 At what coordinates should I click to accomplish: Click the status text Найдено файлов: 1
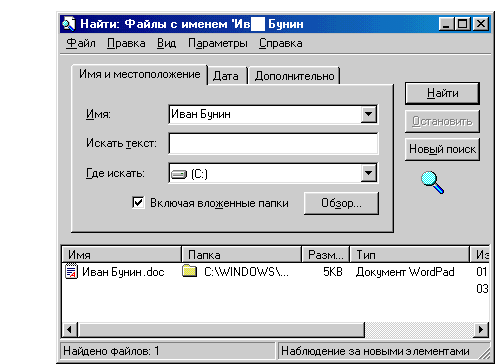(111, 351)
